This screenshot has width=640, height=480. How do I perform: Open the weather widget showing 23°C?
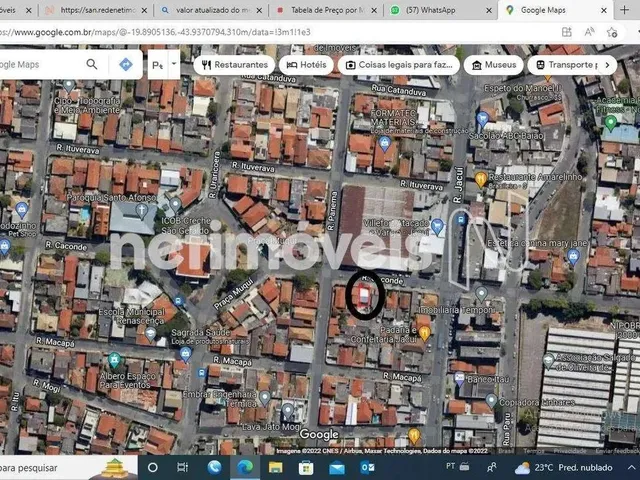pyautogui.click(x=564, y=468)
